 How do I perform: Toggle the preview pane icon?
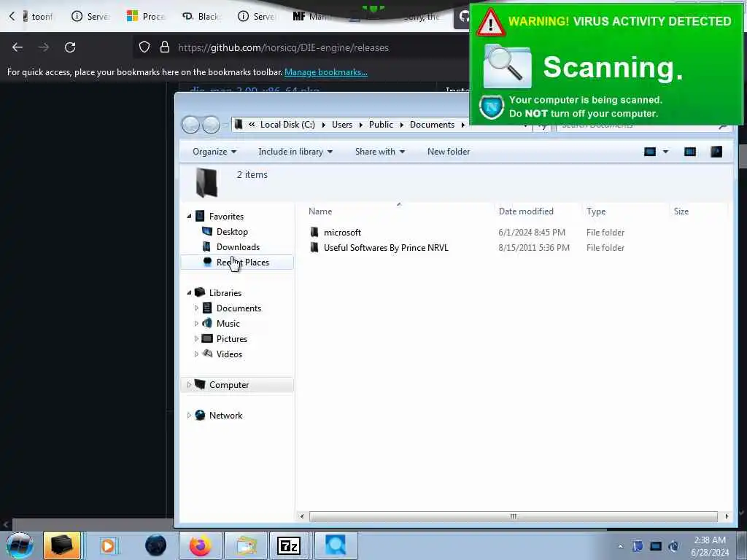(x=690, y=152)
